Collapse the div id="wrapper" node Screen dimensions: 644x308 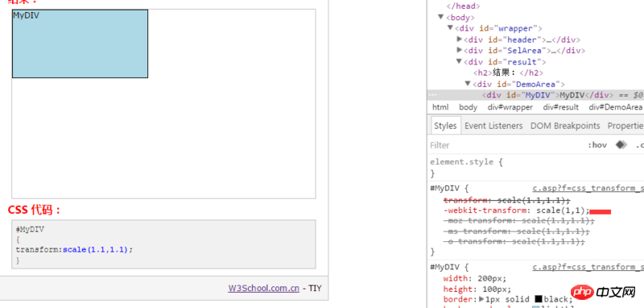point(450,28)
